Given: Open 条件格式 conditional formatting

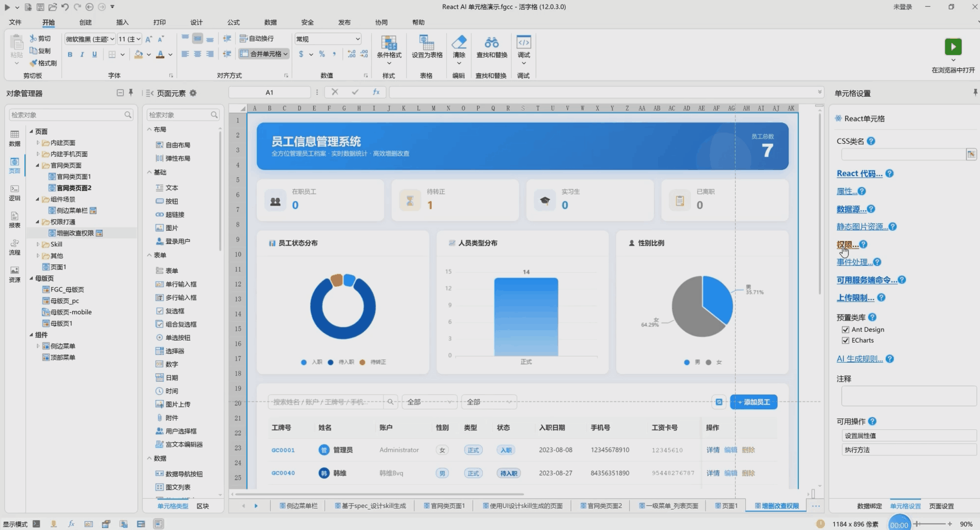Looking at the screenshot, I should 389,49.
